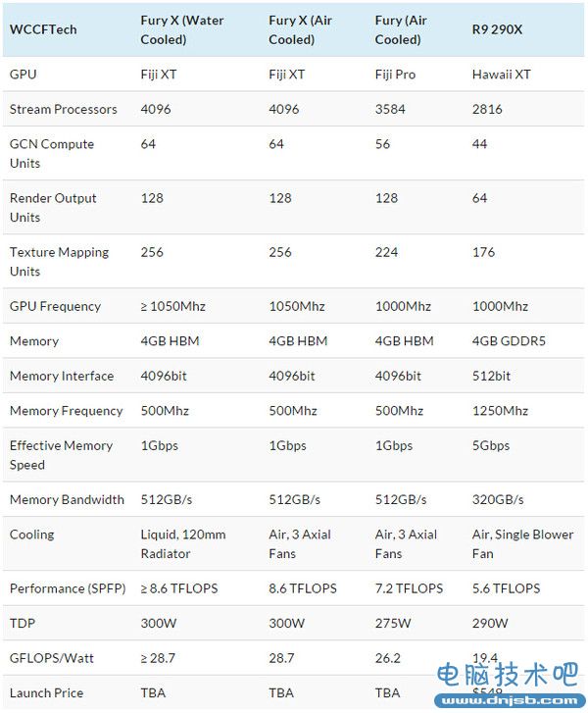Screen dimensions: 588x713
Task: Select the Stream Processors row label
Action: click(64, 109)
